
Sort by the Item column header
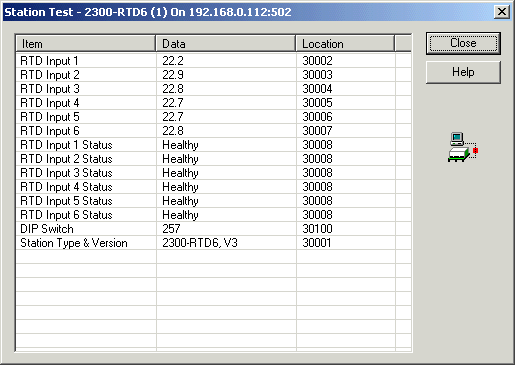86,44
